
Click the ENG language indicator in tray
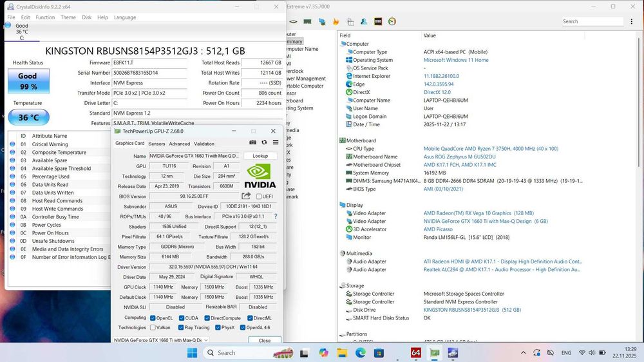(x=566, y=352)
